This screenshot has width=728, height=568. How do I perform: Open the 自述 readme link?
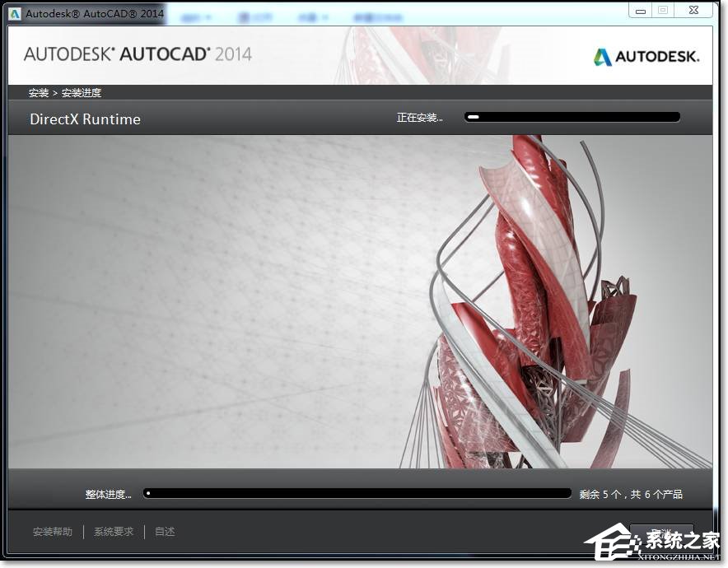[x=164, y=532]
